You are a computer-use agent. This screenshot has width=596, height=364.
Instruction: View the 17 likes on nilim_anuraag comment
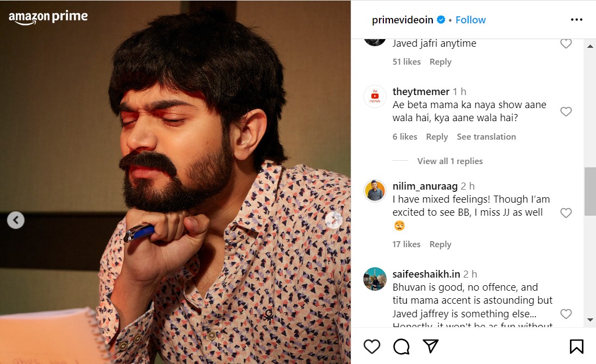406,244
